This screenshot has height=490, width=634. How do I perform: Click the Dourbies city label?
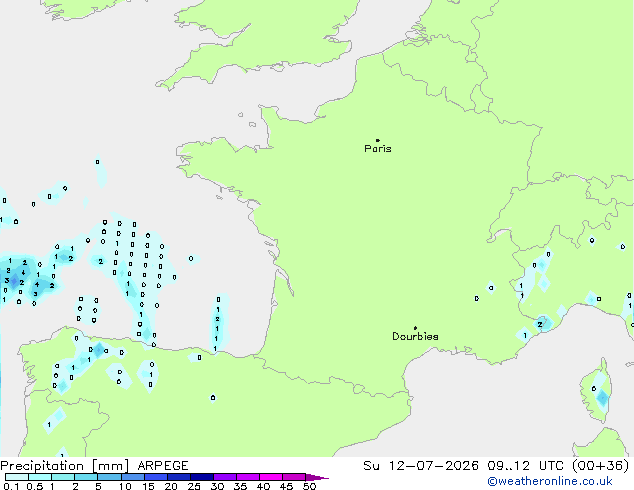[415, 336]
